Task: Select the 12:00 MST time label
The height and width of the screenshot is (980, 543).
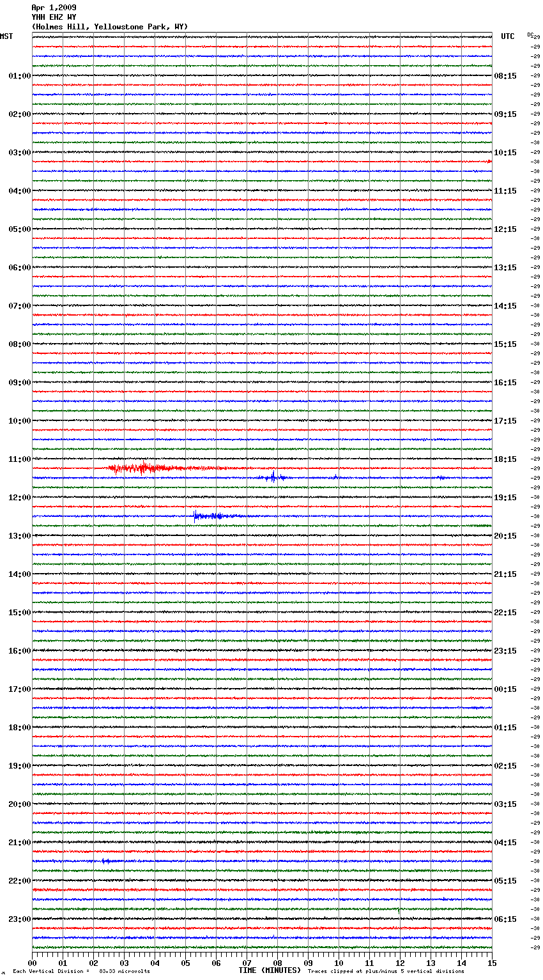Action: [20, 498]
